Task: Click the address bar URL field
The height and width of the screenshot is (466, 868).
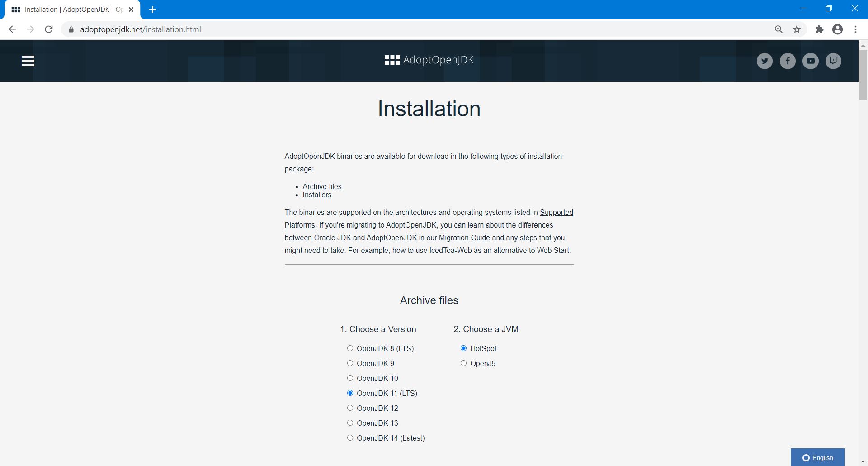Action: pyautogui.click(x=416, y=29)
